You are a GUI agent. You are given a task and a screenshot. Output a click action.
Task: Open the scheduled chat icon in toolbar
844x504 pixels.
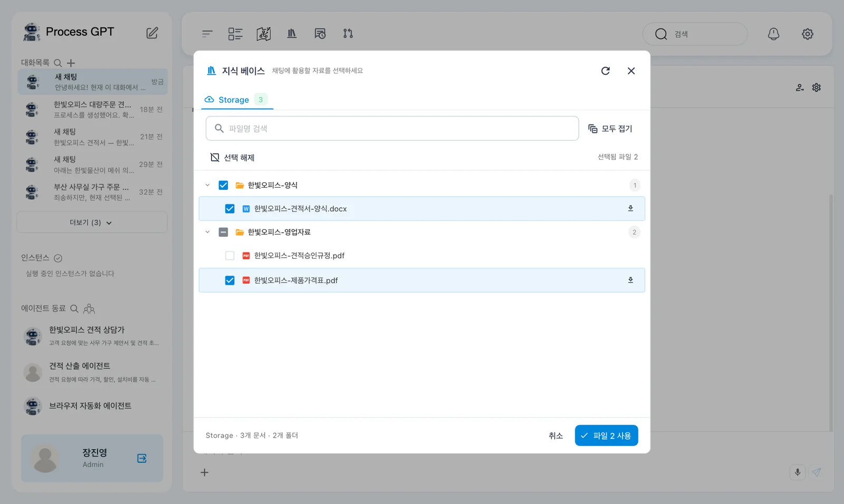pyautogui.click(x=320, y=34)
